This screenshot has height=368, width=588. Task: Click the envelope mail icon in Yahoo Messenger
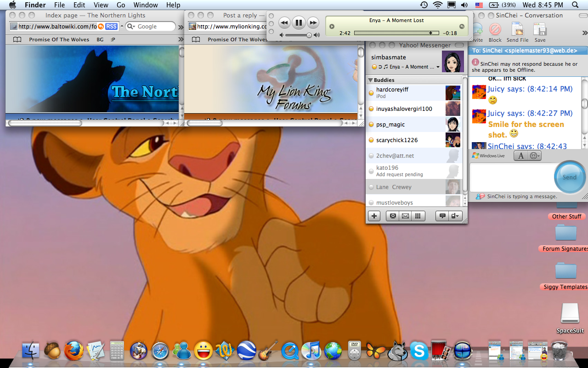point(405,216)
